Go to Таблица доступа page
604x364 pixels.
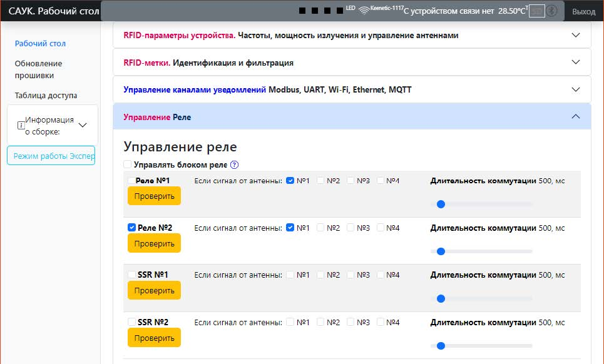(46, 96)
